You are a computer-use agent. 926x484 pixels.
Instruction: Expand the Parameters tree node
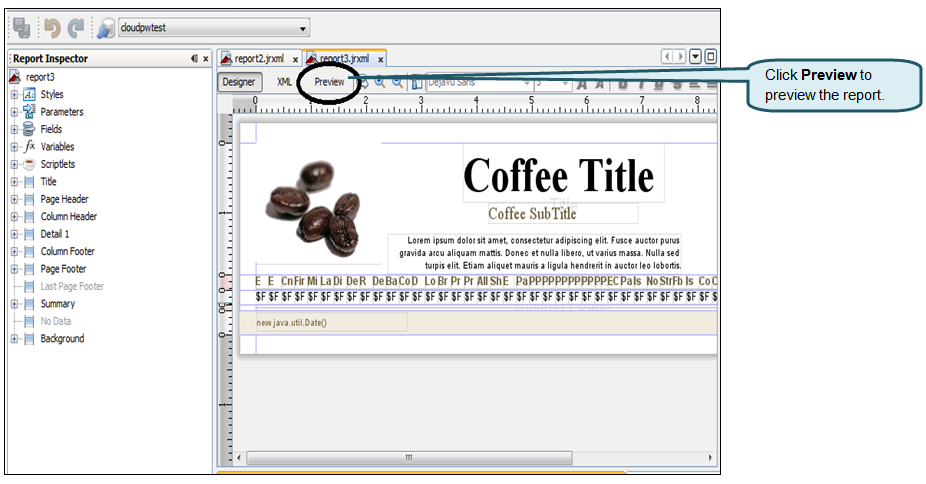(x=14, y=112)
